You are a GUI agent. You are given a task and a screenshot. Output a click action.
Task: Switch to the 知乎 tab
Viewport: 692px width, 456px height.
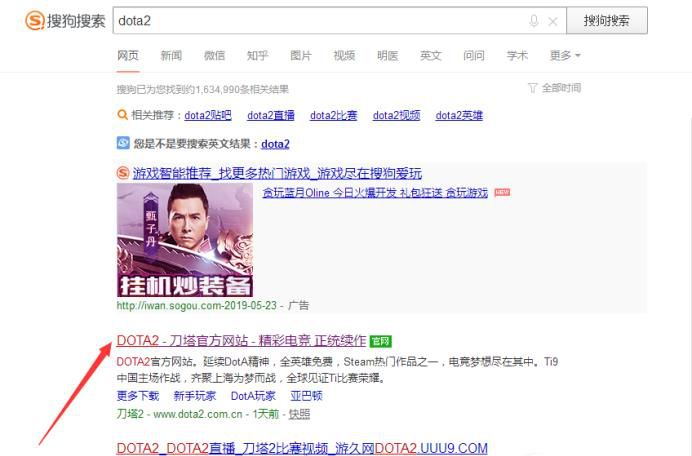258,56
